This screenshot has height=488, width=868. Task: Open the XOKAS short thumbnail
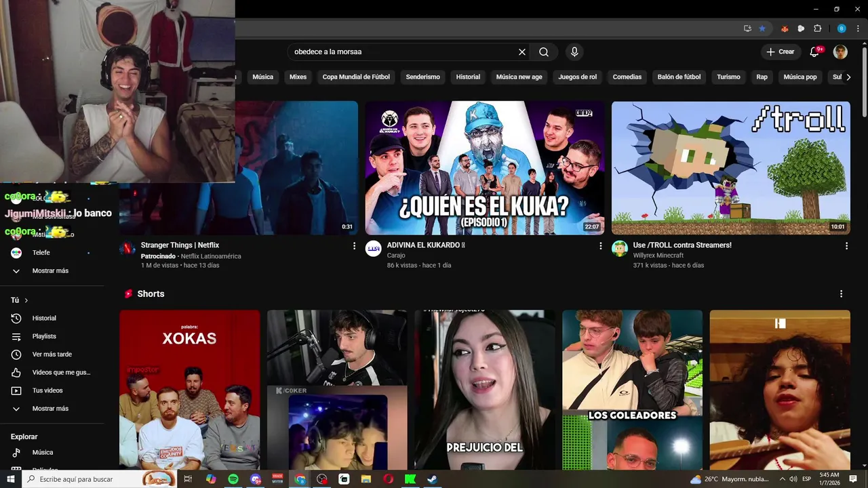190,390
